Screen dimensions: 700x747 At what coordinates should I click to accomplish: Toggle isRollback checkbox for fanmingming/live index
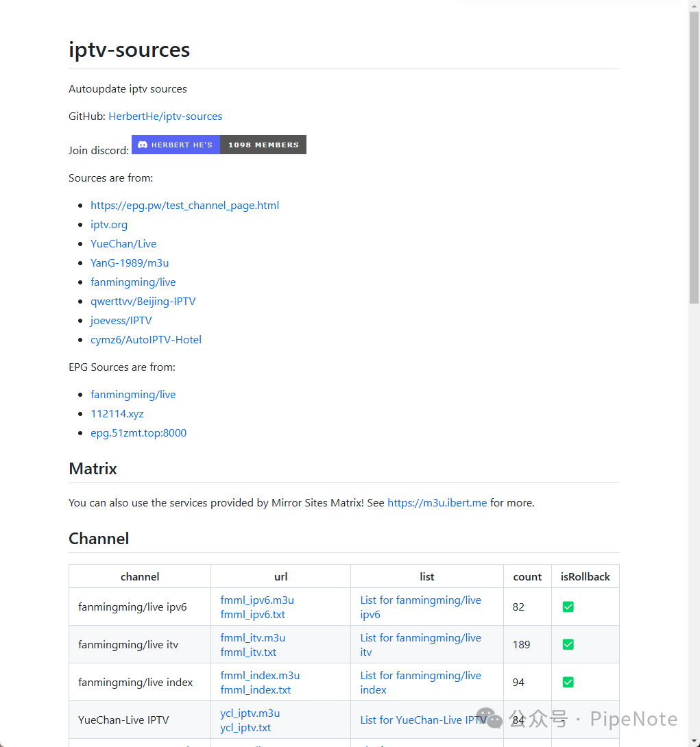click(568, 682)
